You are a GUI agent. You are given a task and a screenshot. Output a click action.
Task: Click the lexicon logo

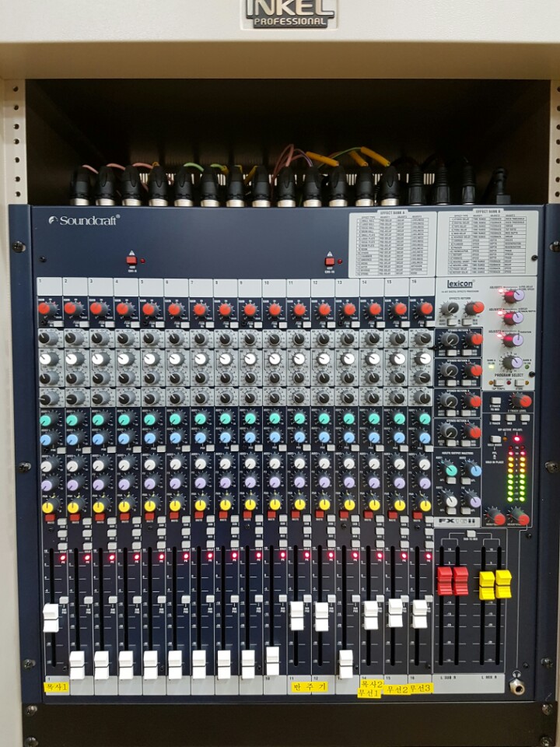(460, 285)
